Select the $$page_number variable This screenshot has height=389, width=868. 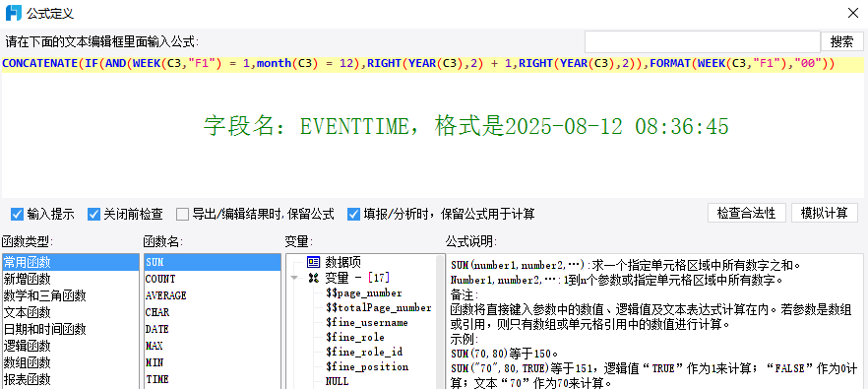(x=364, y=292)
